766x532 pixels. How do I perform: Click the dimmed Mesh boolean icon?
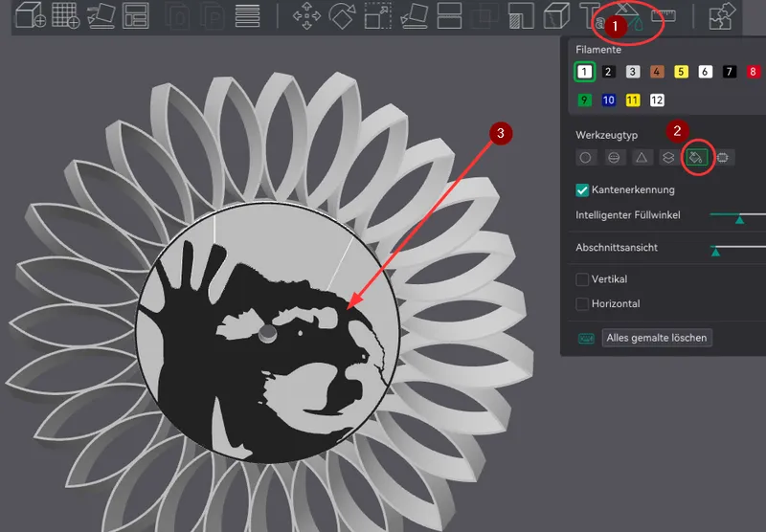[484, 15]
